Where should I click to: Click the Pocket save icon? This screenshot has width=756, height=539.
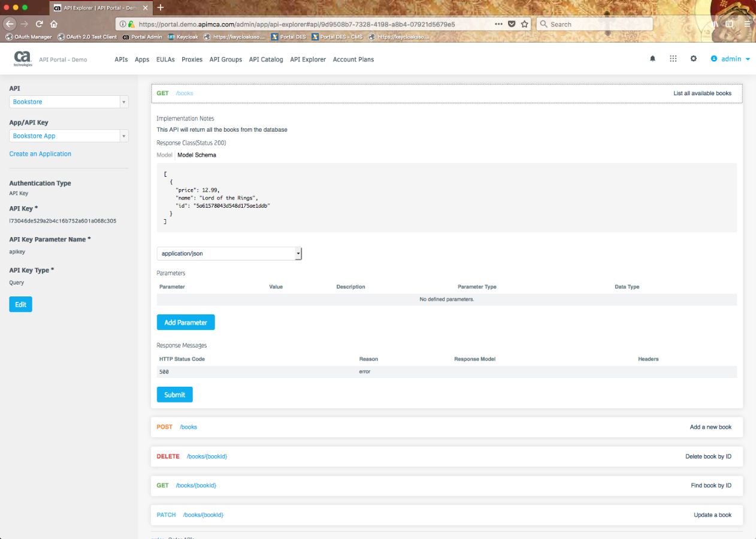(x=512, y=24)
